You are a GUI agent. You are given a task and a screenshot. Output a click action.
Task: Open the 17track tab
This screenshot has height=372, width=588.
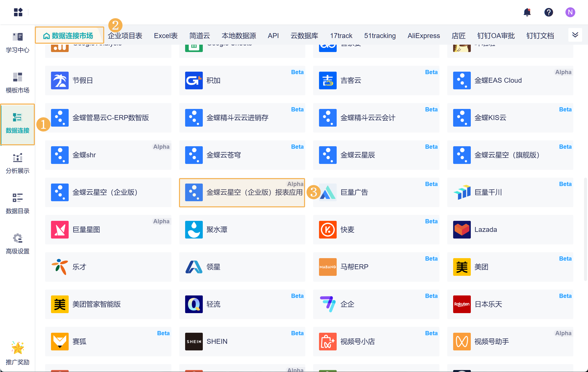tap(341, 36)
